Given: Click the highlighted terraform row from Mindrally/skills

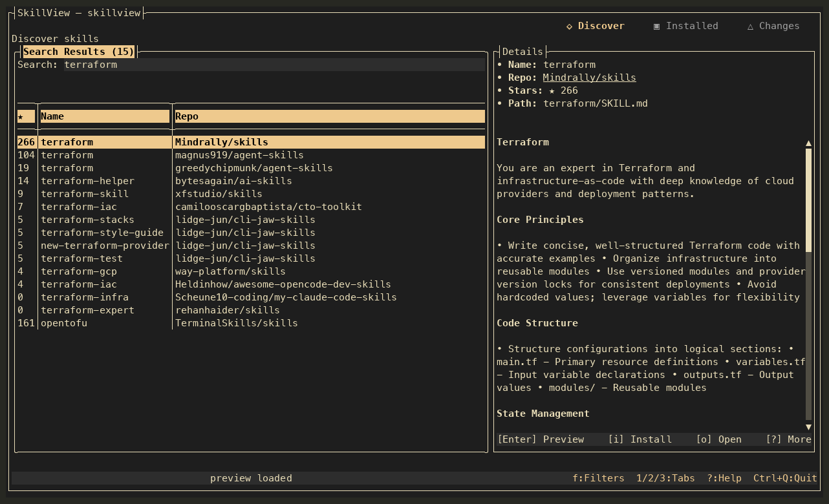Looking at the screenshot, I should coord(251,142).
